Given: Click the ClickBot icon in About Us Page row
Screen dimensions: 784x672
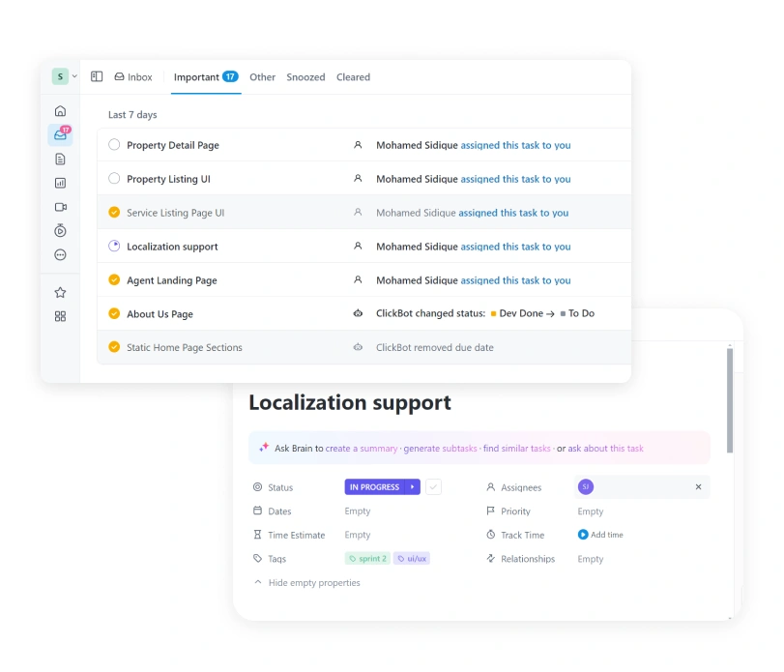Looking at the screenshot, I should coord(358,313).
